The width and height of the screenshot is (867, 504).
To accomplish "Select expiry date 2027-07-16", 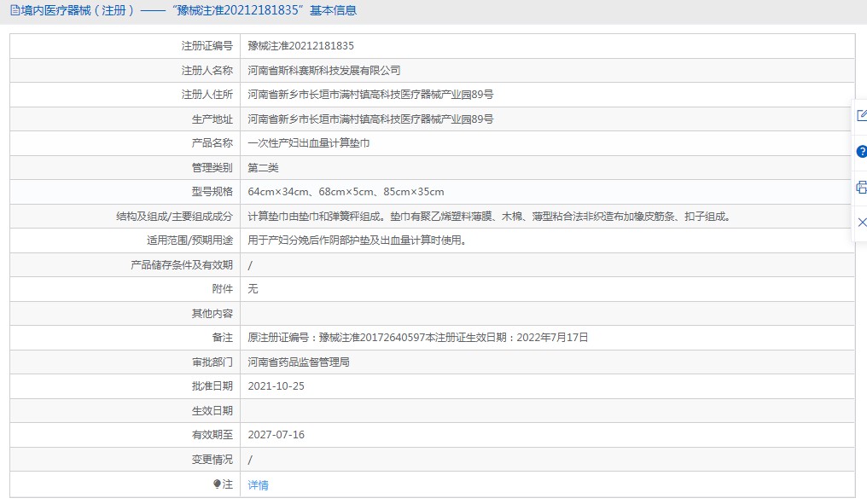I will (x=276, y=435).
